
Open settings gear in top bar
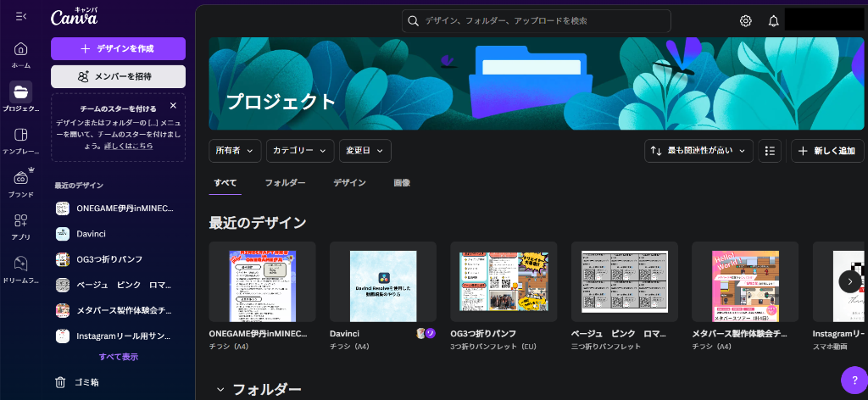746,21
